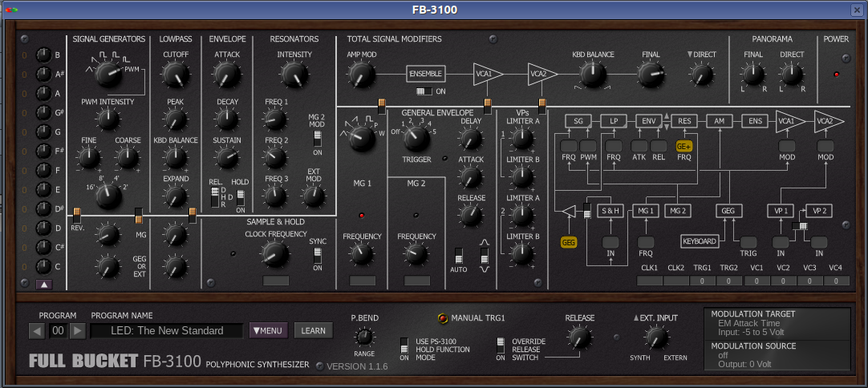This screenshot has height=388, width=868.
Task: Go to the previous program
Action: [37, 331]
